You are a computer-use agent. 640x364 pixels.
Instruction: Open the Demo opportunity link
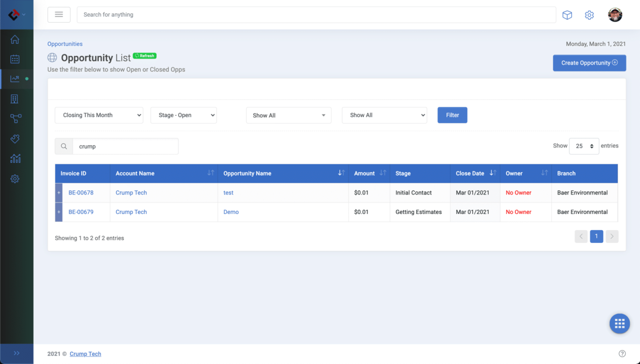(231, 212)
